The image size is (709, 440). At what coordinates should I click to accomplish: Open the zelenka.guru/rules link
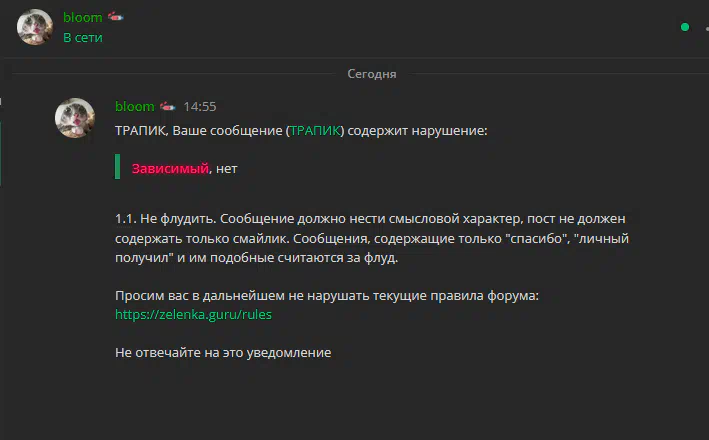[193, 315]
